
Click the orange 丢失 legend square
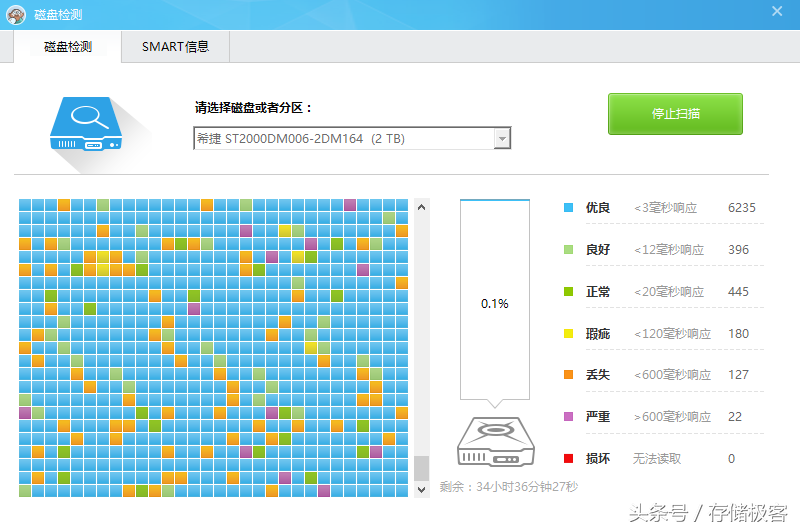568,374
